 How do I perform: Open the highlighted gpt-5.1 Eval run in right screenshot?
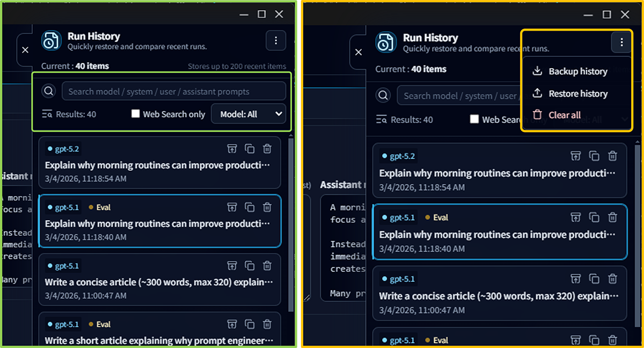point(494,235)
